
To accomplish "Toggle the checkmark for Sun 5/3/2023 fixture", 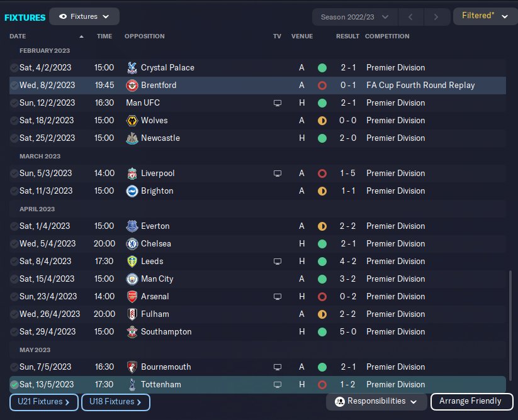I will coord(14,173).
